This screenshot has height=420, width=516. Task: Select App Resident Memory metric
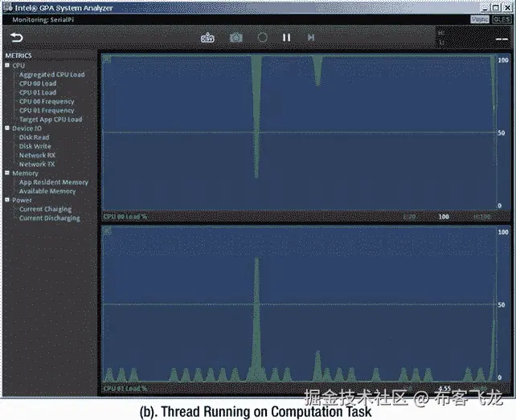click(x=54, y=181)
